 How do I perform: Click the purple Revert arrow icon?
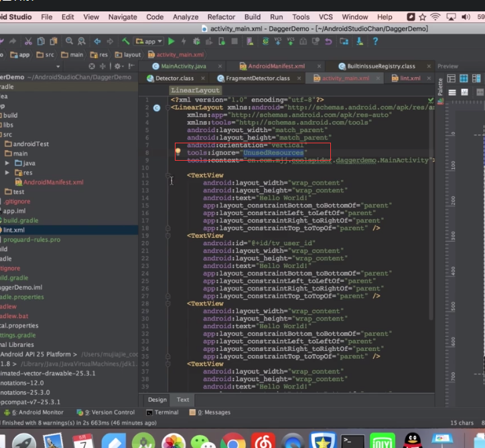[x=328, y=41]
